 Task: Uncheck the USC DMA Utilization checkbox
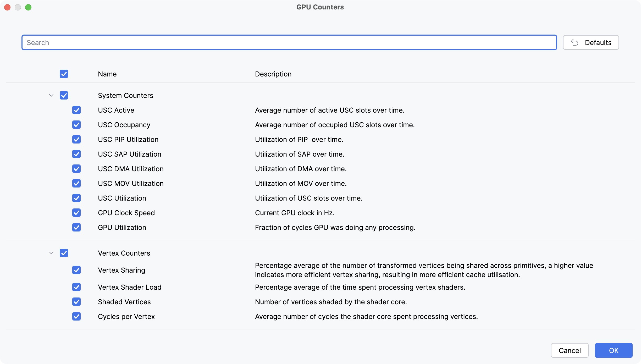click(76, 169)
